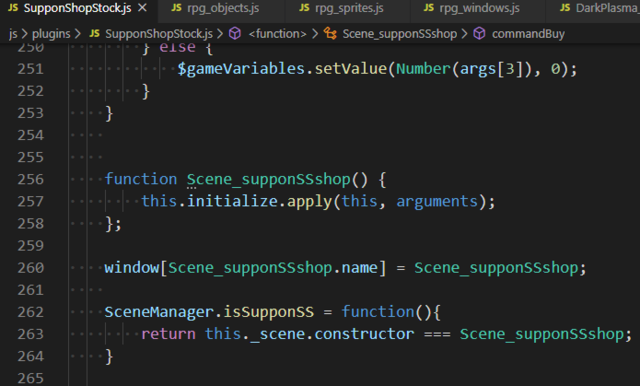Click 'arguments' on line 257
Screen dimensions: 640x386
(x=437, y=201)
